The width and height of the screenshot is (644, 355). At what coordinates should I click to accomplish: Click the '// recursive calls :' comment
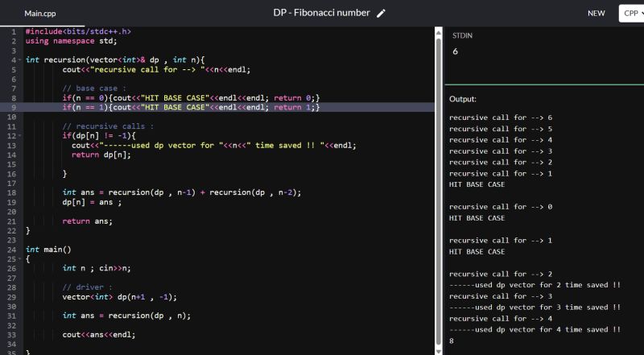tap(108, 126)
